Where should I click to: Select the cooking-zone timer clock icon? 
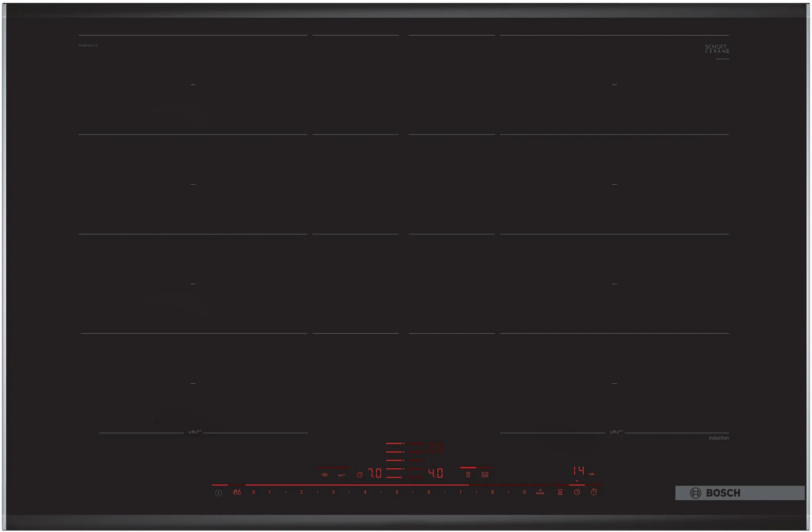[577, 492]
